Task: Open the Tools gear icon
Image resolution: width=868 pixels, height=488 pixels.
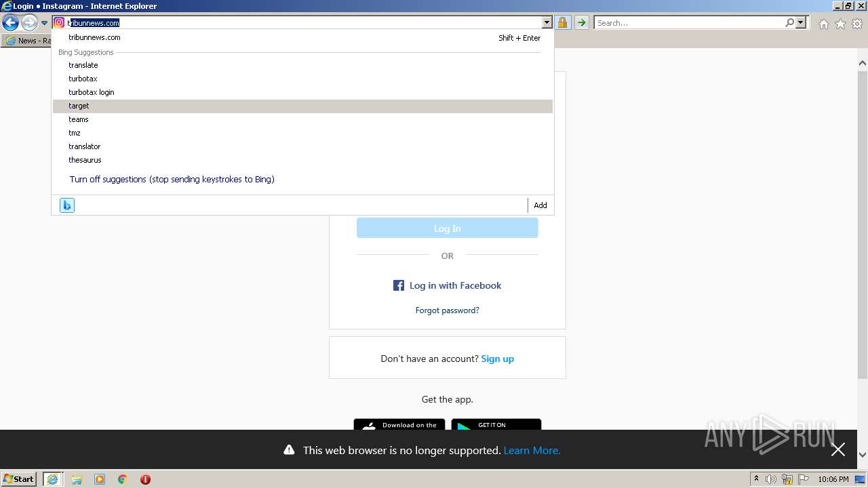Action: coord(857,24)
